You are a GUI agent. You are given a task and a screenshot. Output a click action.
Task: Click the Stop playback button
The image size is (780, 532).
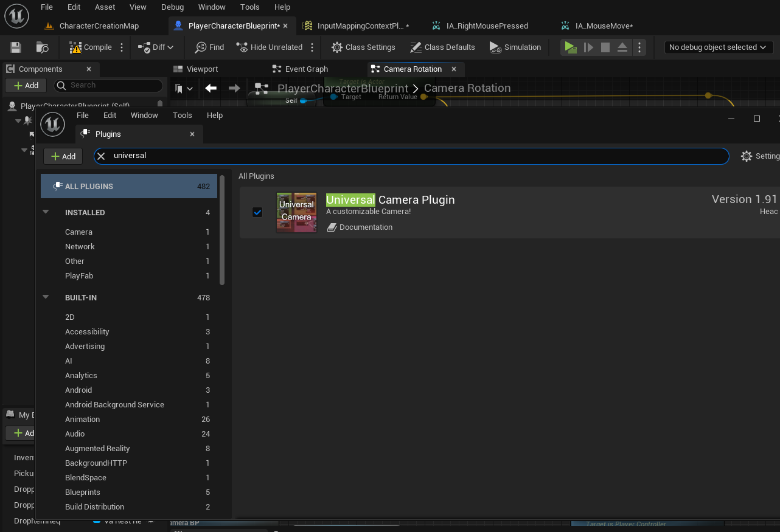click(605, 47)
